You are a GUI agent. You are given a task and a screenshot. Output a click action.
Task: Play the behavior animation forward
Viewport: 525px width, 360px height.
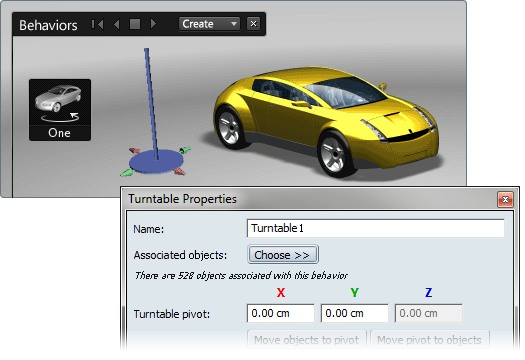[153, 24]
